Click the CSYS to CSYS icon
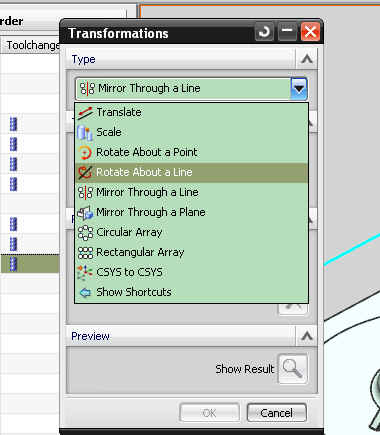Image resolution: width=380 pixels, height=435 pixels. [85, 272]
